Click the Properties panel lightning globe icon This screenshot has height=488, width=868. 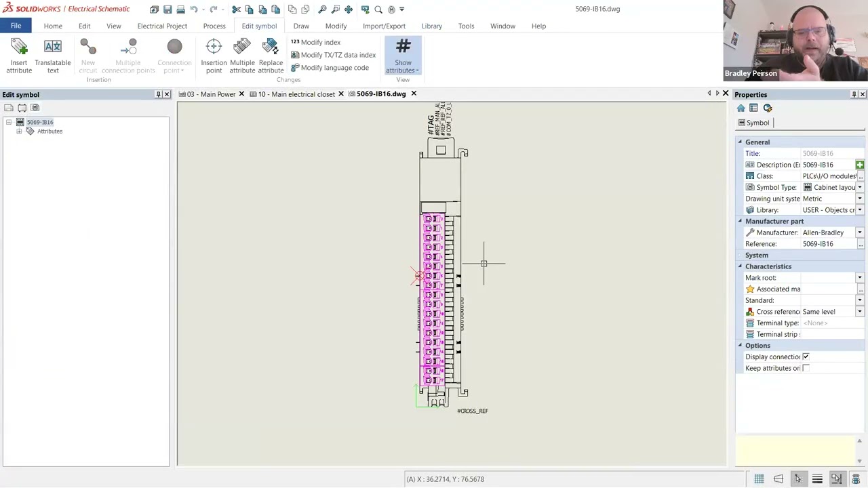[768, 108]
